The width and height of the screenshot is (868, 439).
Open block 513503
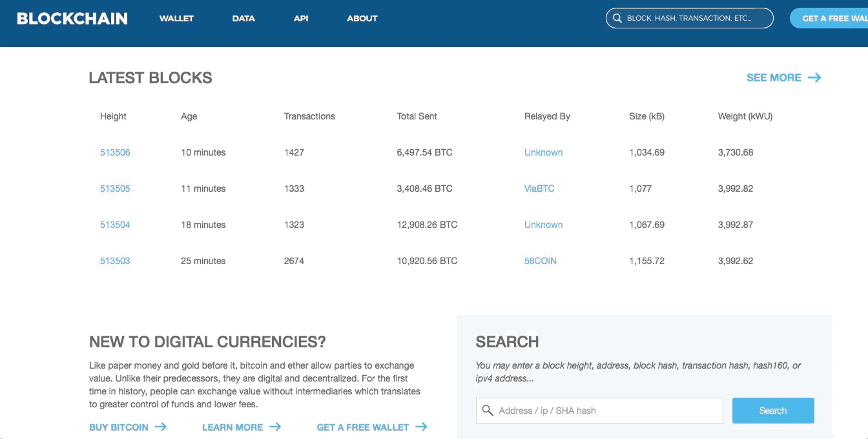(115, 261)
